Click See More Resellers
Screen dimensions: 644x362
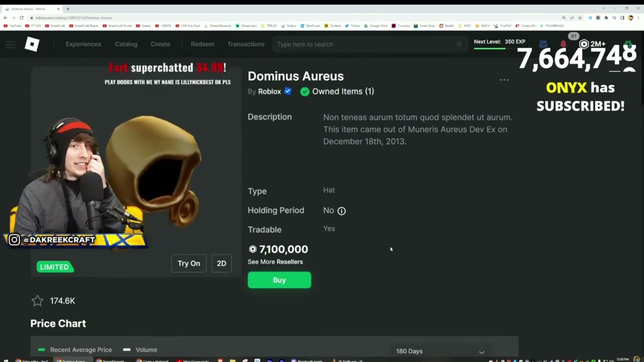(275, 262)
